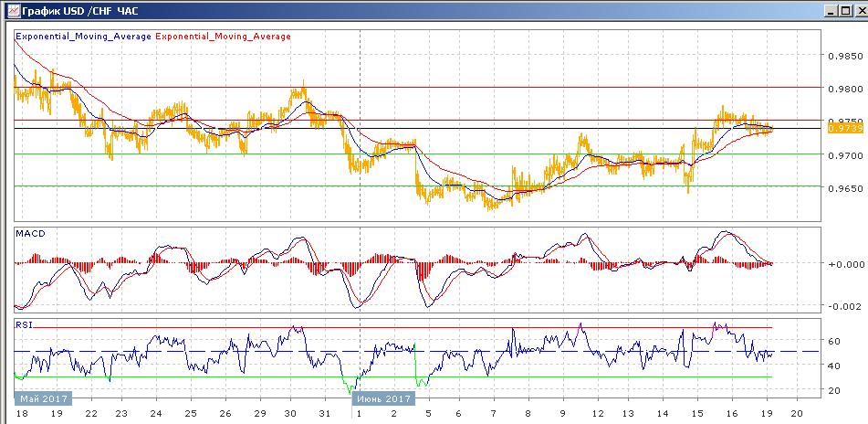Click the +0.000 MACD scale label

click(x=840, y=263)
